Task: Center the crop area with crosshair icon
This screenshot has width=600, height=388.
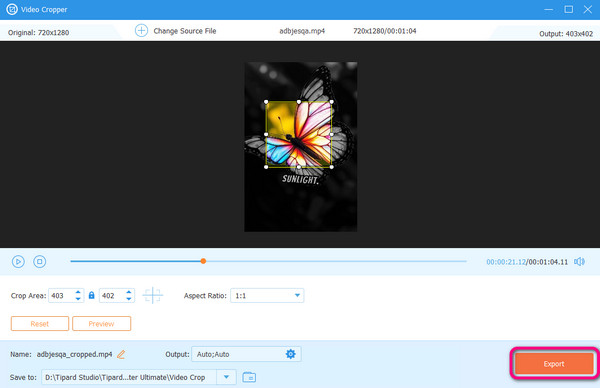Action: (153, 295)
